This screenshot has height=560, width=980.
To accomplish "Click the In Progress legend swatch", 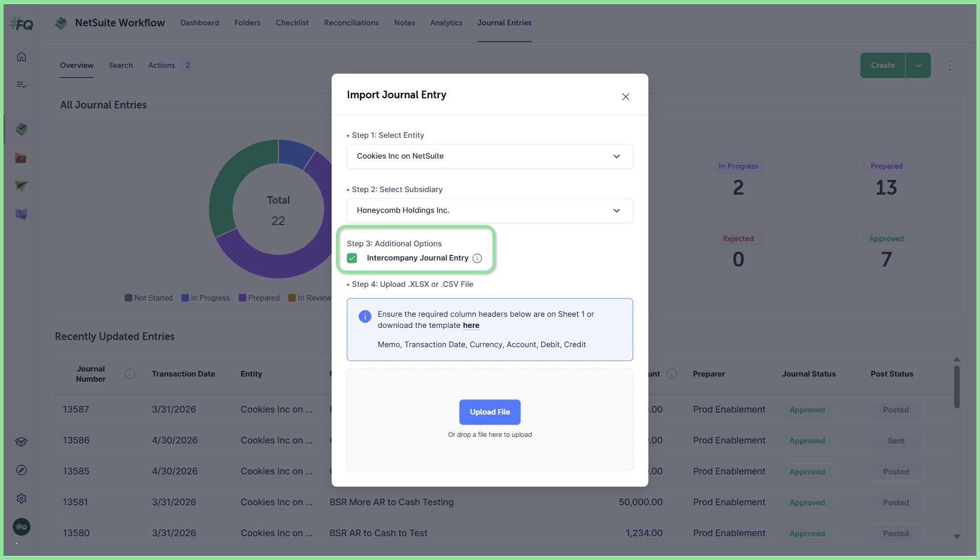I will (185, 298).
